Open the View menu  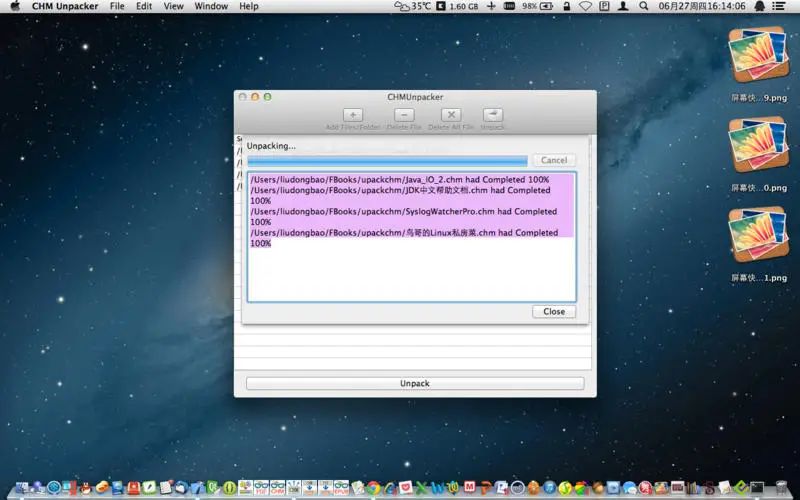(x=173, y=6)
